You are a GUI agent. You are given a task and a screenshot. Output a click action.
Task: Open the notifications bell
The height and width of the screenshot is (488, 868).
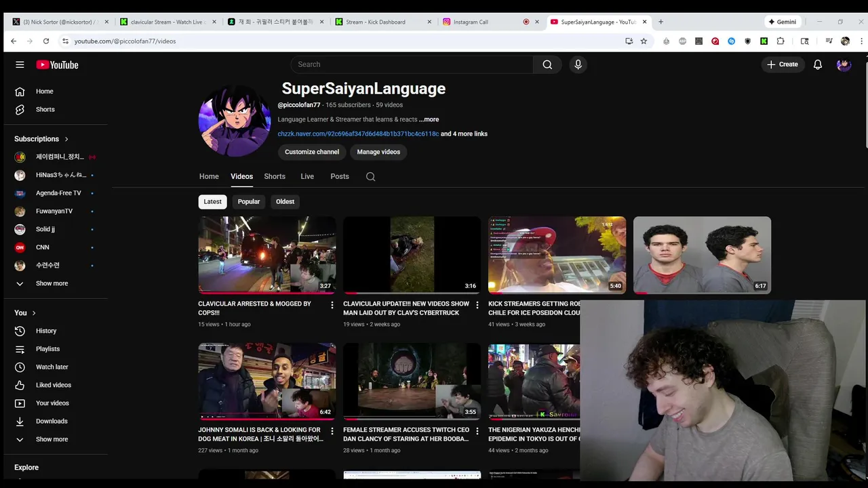[818, 64]
